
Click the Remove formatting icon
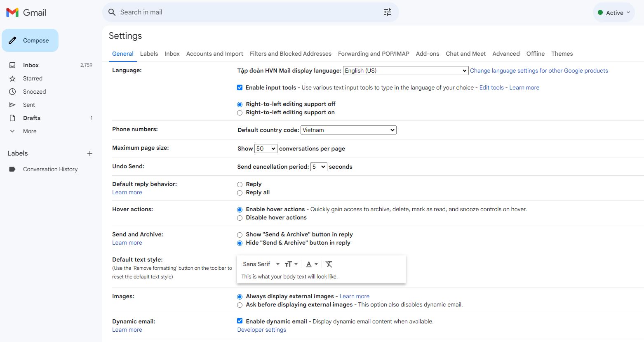(x=329, y=264)
